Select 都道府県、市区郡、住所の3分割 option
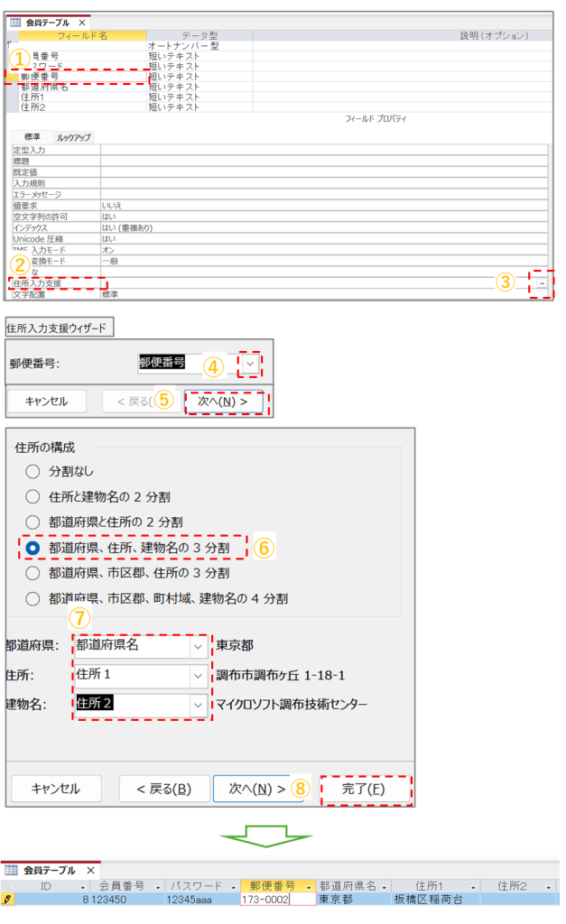Viewport: 566px width, 924px height. [32, 573]
